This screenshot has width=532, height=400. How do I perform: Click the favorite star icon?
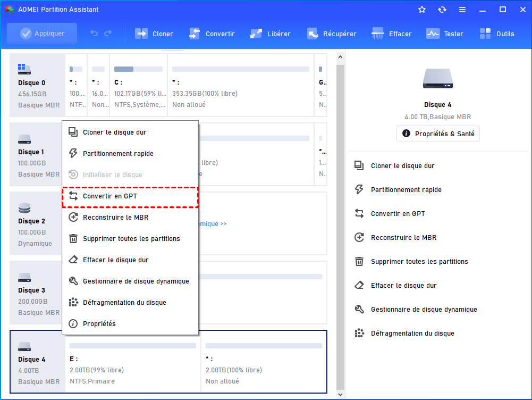coord(422,10)
